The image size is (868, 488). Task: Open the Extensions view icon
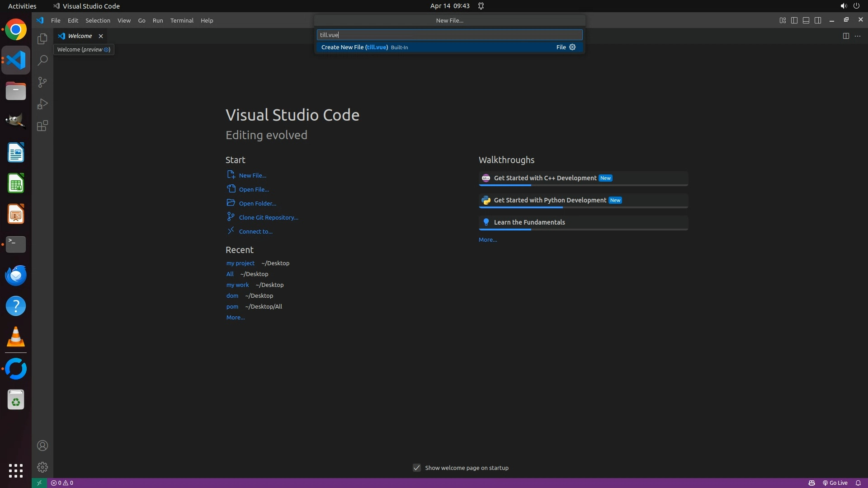[42, 126]
